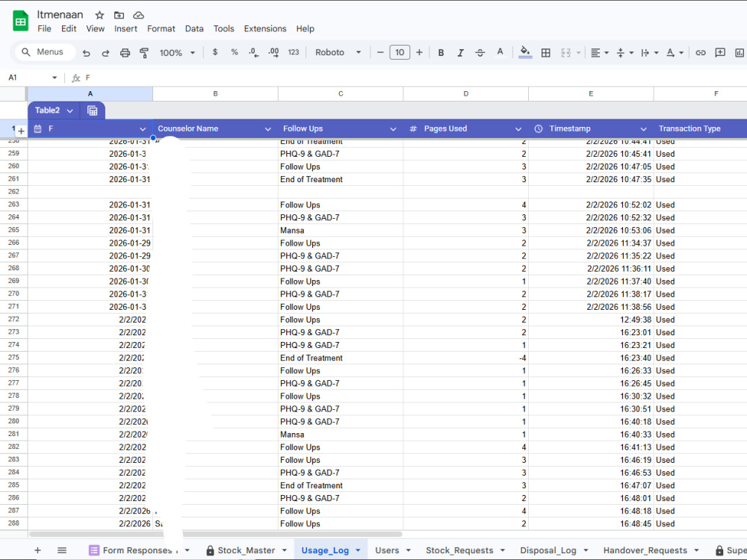Screen dimensions: 747x560
Task: Increase font size with plus
Action: pyautogui.click(x=419, y=52)
